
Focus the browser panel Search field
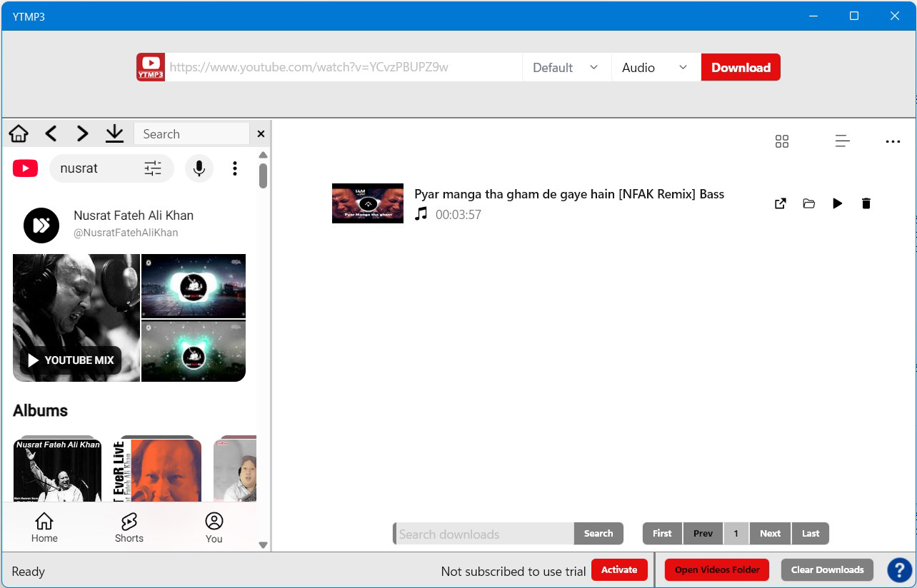click(191, 133)
